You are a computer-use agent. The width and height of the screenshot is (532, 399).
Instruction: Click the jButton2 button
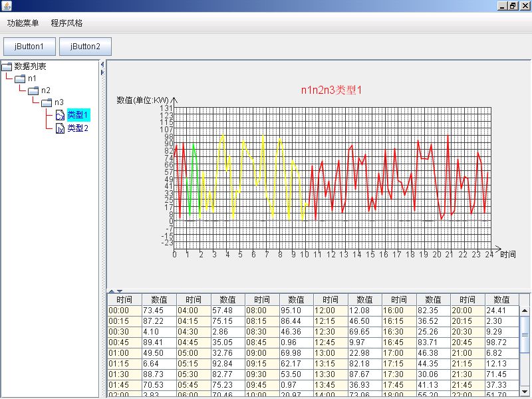click(86, 47)
